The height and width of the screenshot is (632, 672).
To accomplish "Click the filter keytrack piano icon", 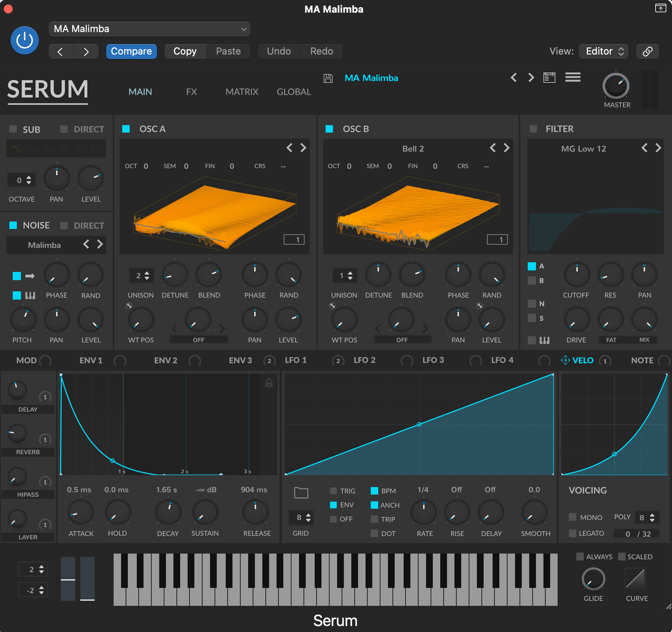I will (545, 340).
